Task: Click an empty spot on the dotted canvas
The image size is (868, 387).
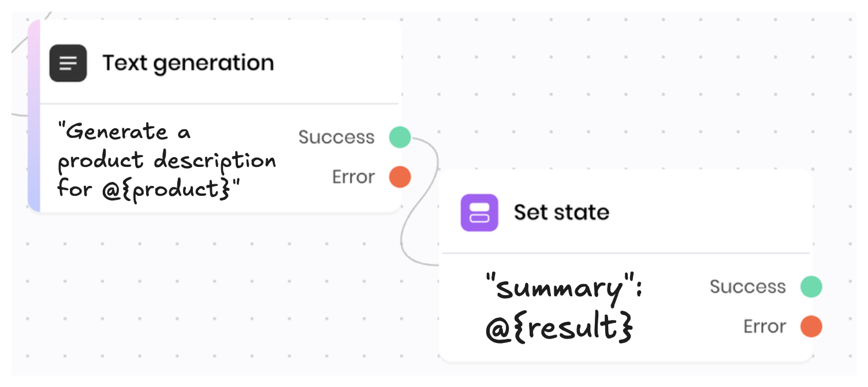Action: (635, 87)
